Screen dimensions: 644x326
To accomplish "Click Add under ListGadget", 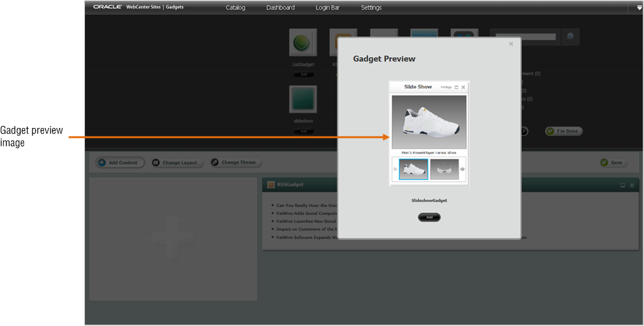I will tap(304, 75).
